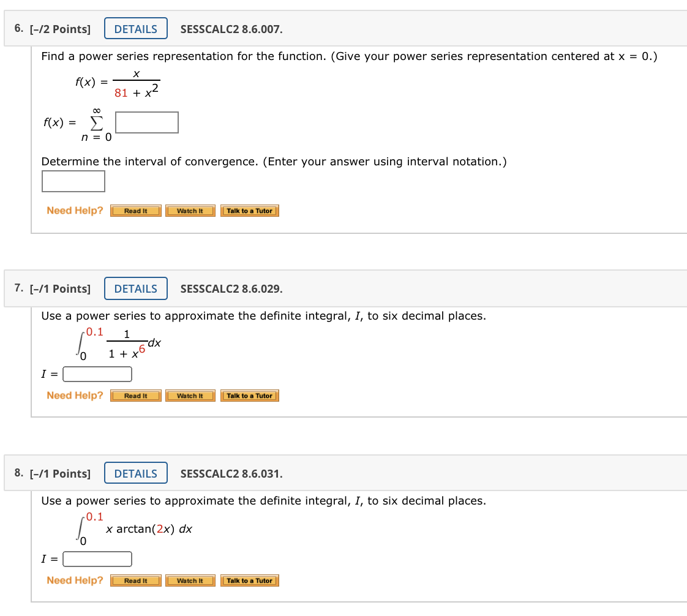The image size is (687, 616).
Task: Focus the I = field in question 8
Action: (97, 559)
